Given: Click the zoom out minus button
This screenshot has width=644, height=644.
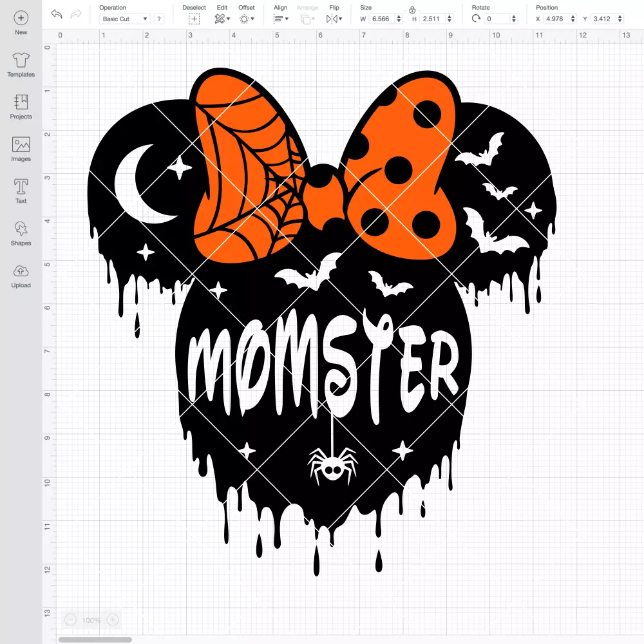Looking at the screenshot, I should tap(71, 620).
